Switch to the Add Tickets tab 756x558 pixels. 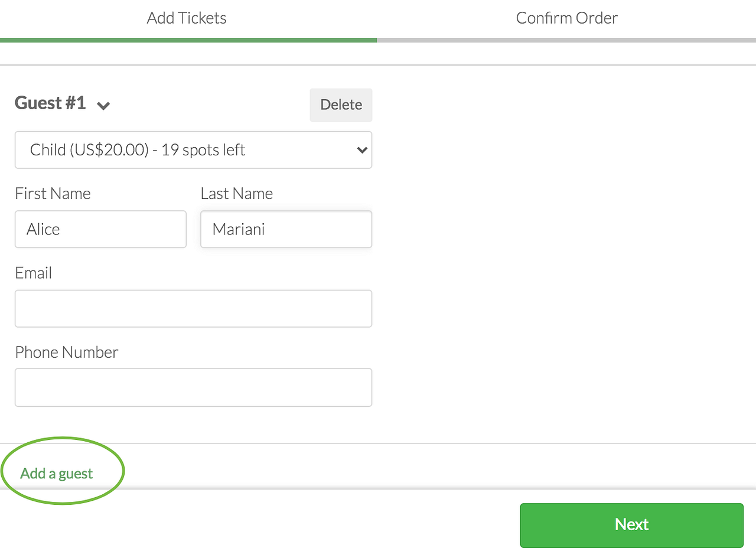coord(187,18)
